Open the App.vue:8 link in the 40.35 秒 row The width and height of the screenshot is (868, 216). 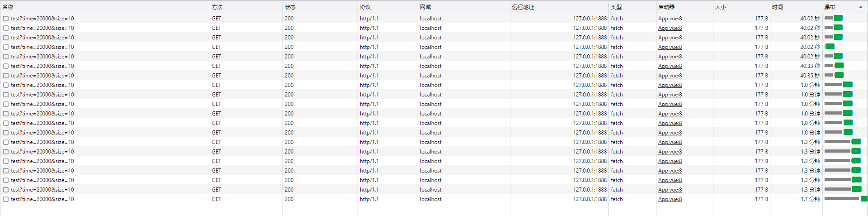[x=670, y=76]
